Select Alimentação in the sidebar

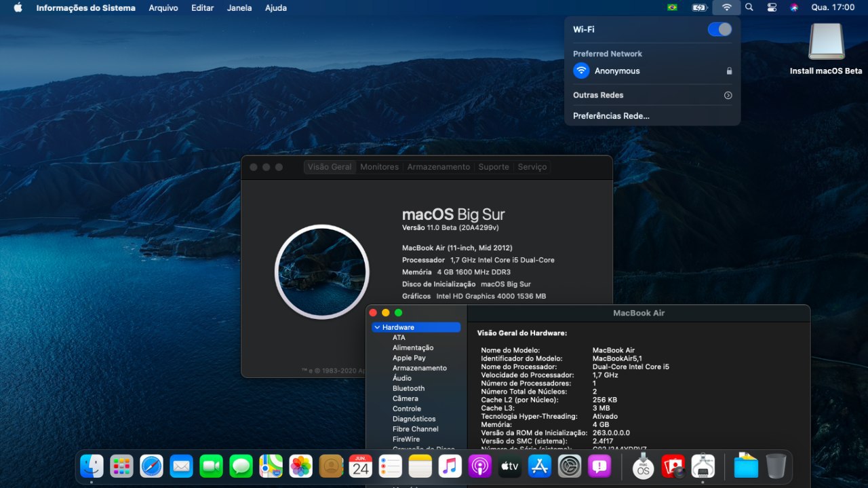(413, 348)
